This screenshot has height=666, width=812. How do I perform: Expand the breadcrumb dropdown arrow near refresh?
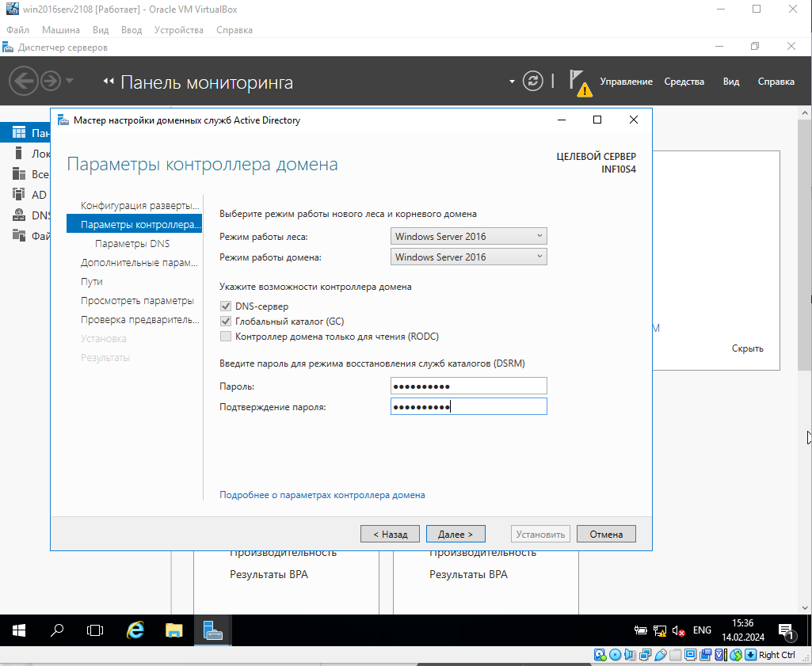click(513, 82)
